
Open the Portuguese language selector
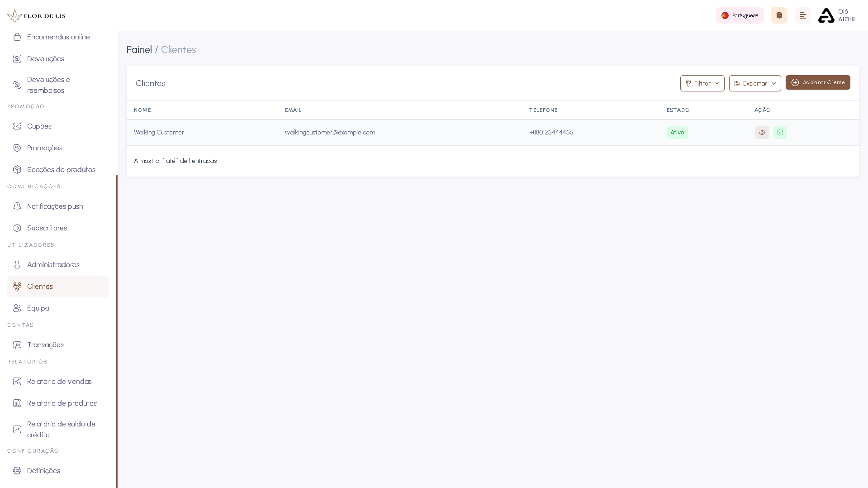tap(740, 15)
